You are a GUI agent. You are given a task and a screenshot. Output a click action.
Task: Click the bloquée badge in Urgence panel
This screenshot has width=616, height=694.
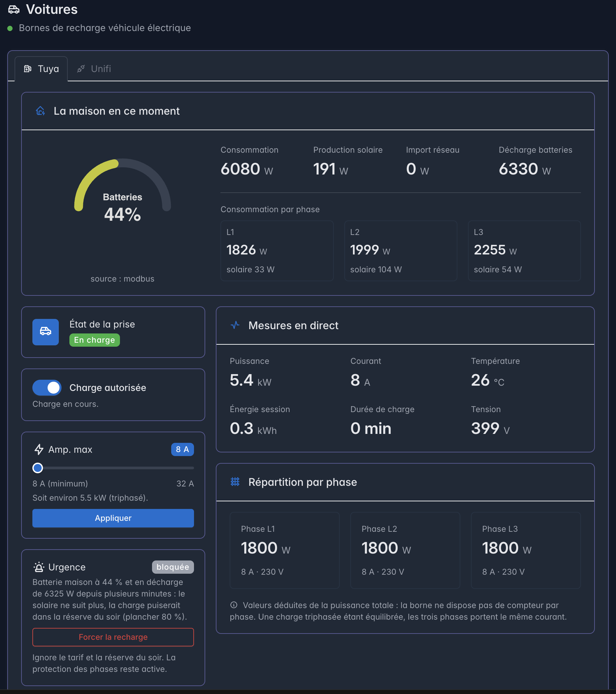[173, 567]
